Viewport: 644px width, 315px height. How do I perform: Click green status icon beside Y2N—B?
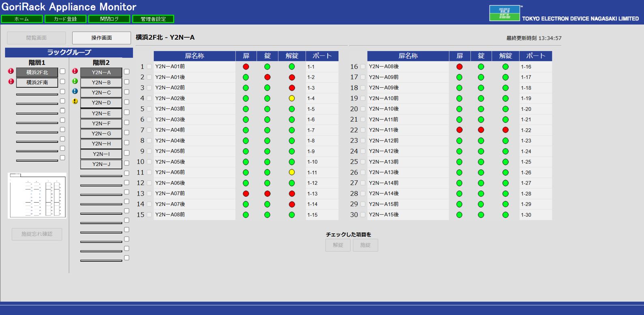coord(75,81)
